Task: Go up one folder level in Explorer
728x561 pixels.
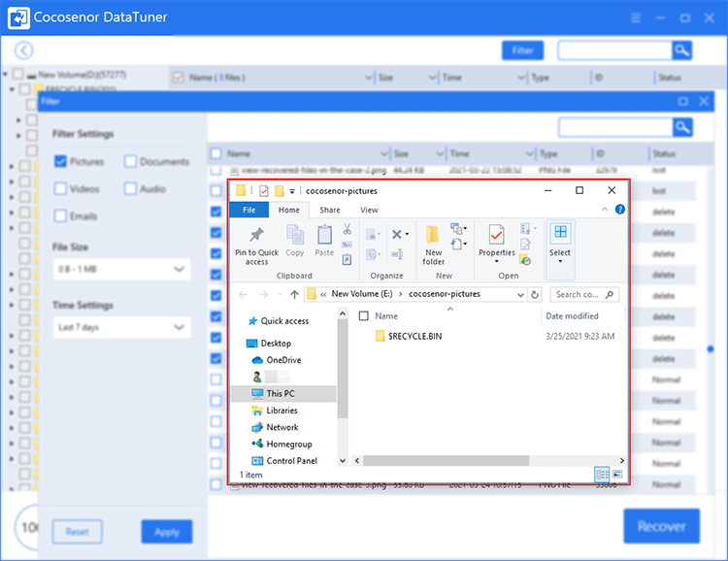Action: 294,294
